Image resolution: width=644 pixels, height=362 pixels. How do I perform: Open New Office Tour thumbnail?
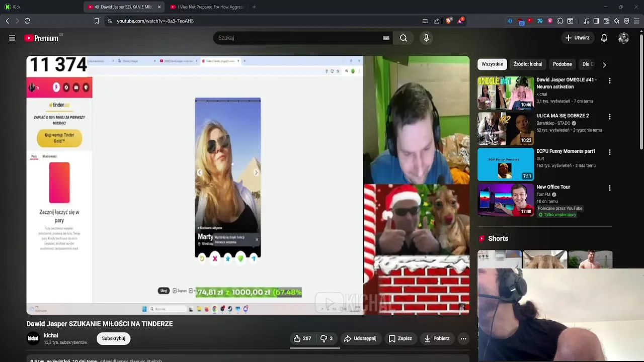tap(506, 200)
